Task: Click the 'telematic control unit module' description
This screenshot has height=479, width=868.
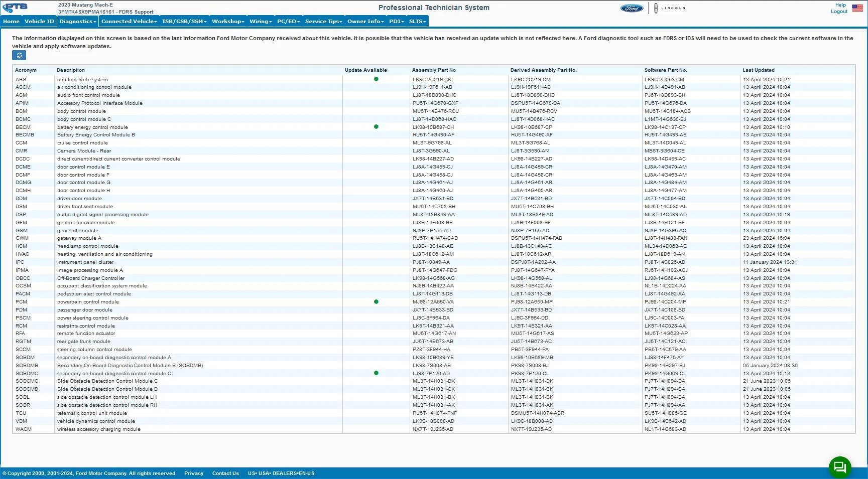Action: coord(92,413)
